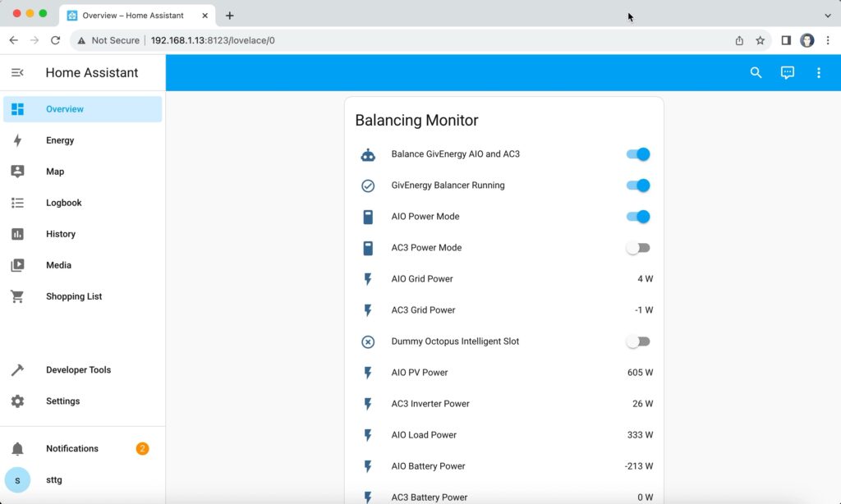Click the Developer Tools hammer icon
This screenshot has height=504, width=841.
coord(17,370)
